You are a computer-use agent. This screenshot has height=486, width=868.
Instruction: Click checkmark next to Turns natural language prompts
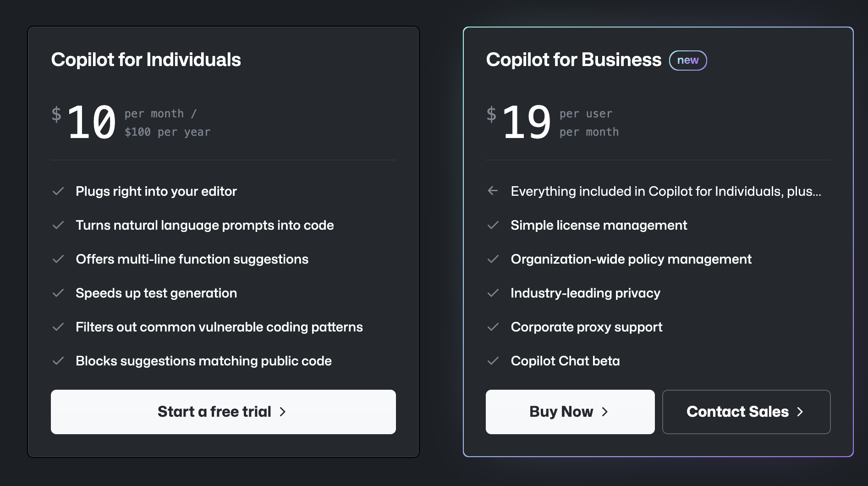58,225
